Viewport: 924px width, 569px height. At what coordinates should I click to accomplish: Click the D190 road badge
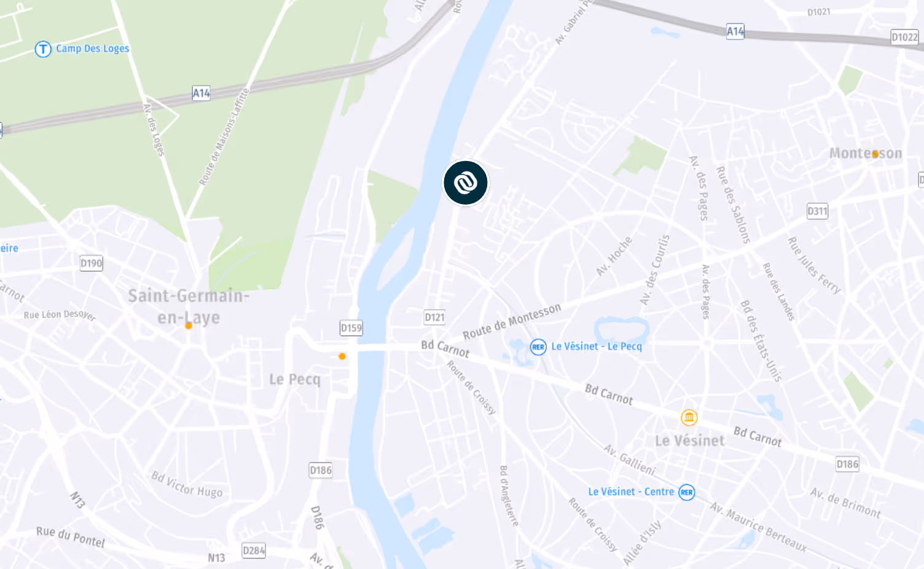tap(92, 264)
